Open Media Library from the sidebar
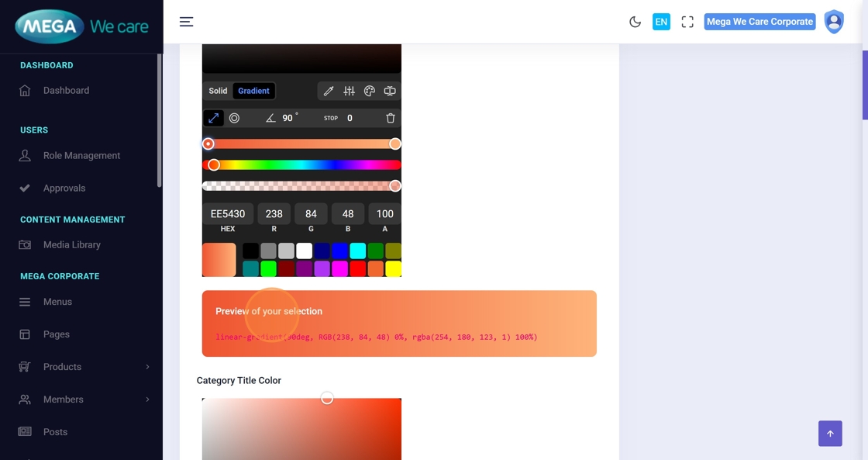Screen dimensions: 868x460 pyautogui.click(x=71, y=245)
